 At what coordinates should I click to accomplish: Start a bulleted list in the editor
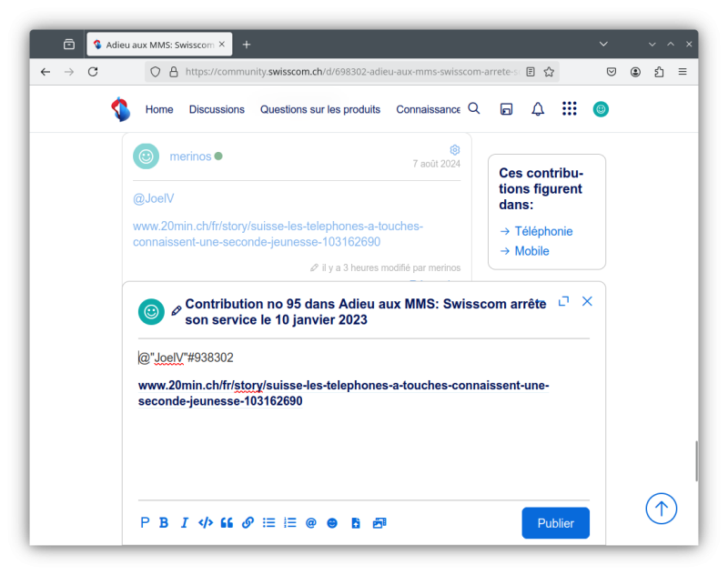[x=268, y=523]
